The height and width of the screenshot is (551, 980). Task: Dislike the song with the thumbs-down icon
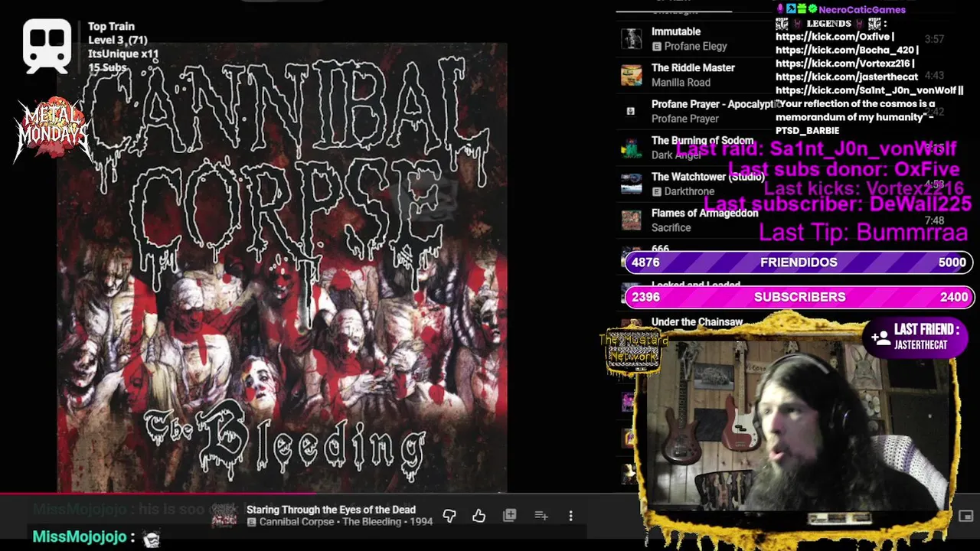(449, 517)
